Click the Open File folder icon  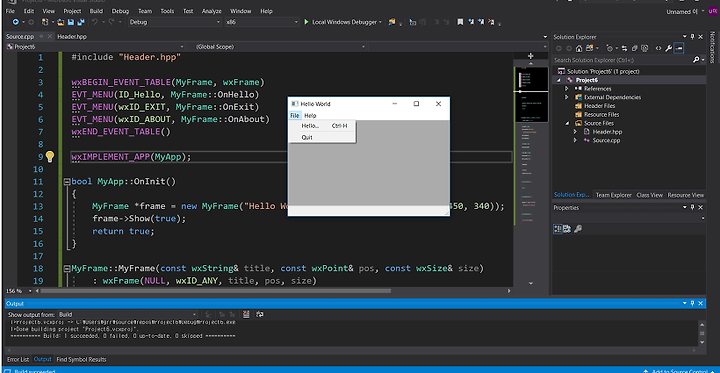(x=61, y=22)
